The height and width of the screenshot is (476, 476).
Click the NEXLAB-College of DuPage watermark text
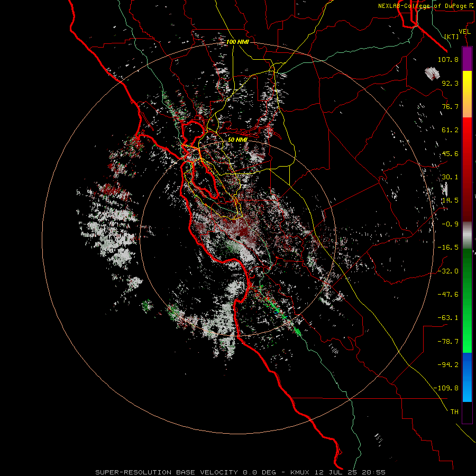point(426,6)
